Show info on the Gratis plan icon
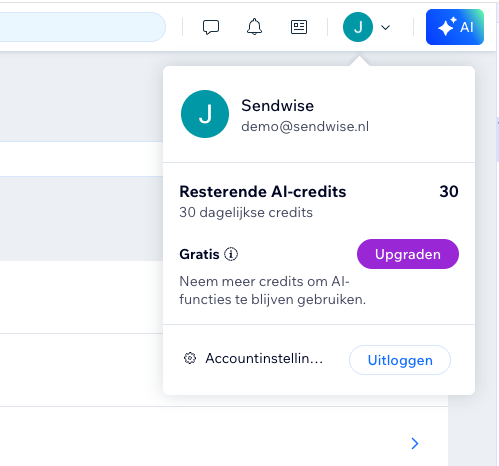This screenshot has width=499, height=466. 231,254
